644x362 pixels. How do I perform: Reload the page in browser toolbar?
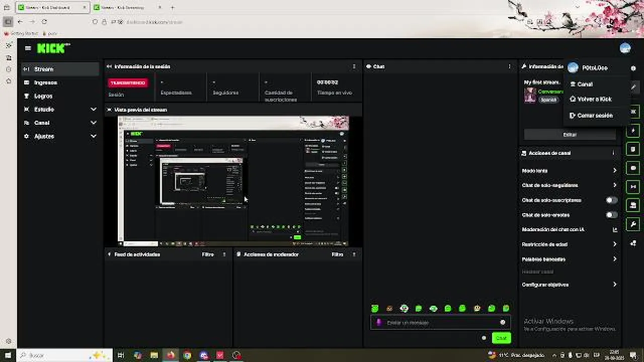pos(44,22)
